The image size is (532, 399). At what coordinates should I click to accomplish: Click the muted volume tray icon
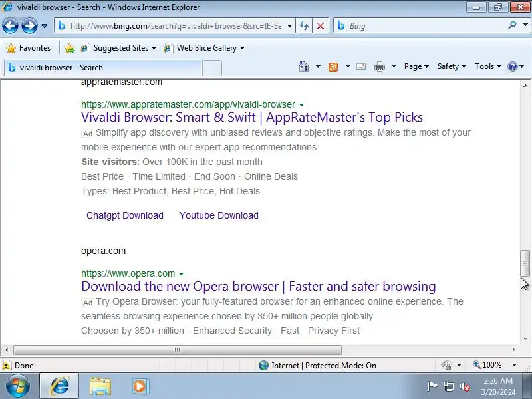point(464,386)
